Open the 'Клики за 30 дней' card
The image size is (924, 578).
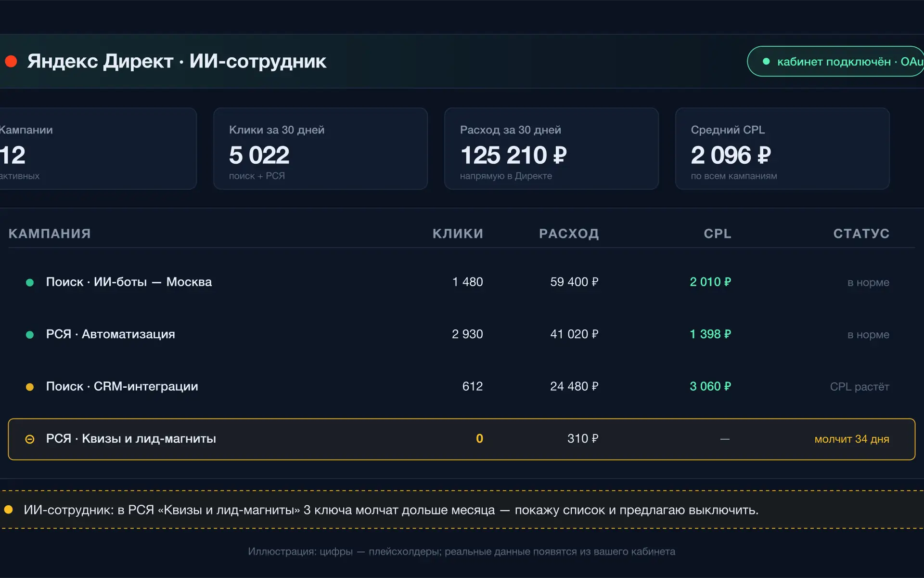[321, 148]
